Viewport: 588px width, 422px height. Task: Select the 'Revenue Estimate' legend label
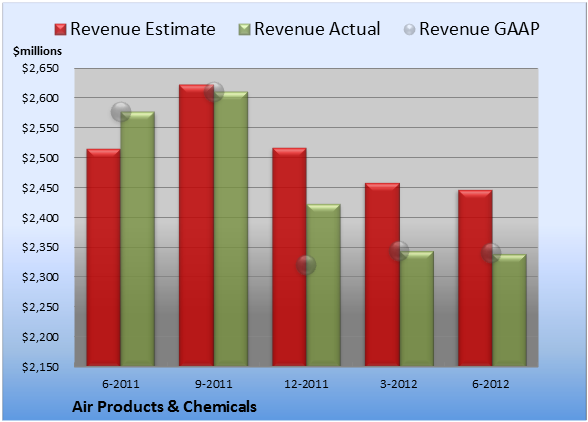tap(143, 29)
